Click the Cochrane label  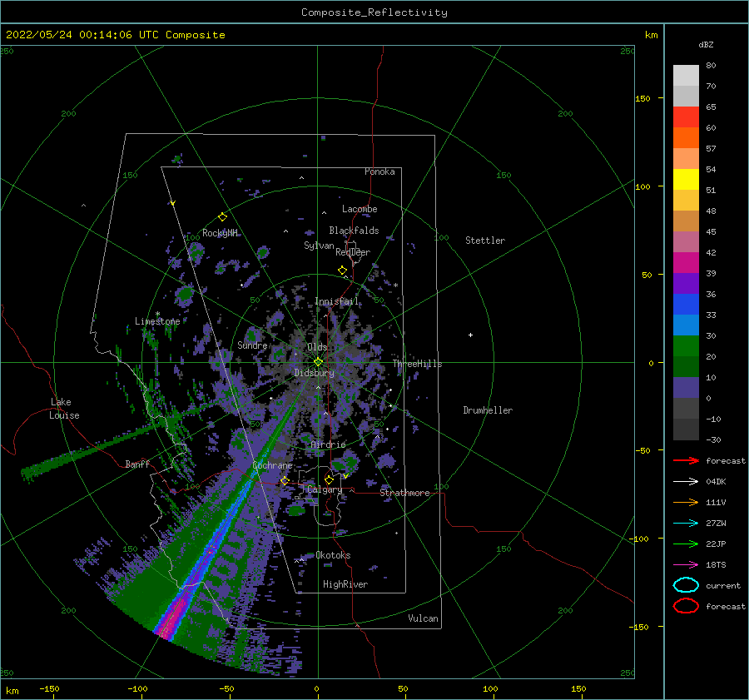click(272, 465)
